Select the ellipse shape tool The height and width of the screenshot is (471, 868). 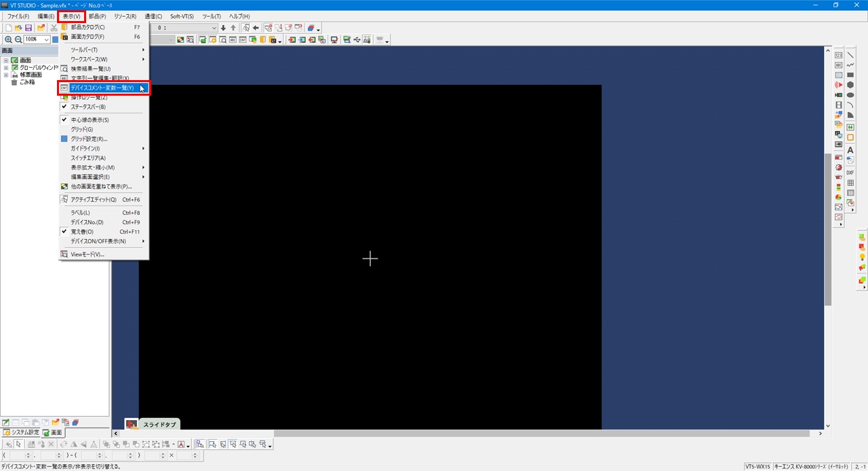(x=850, y=95)
